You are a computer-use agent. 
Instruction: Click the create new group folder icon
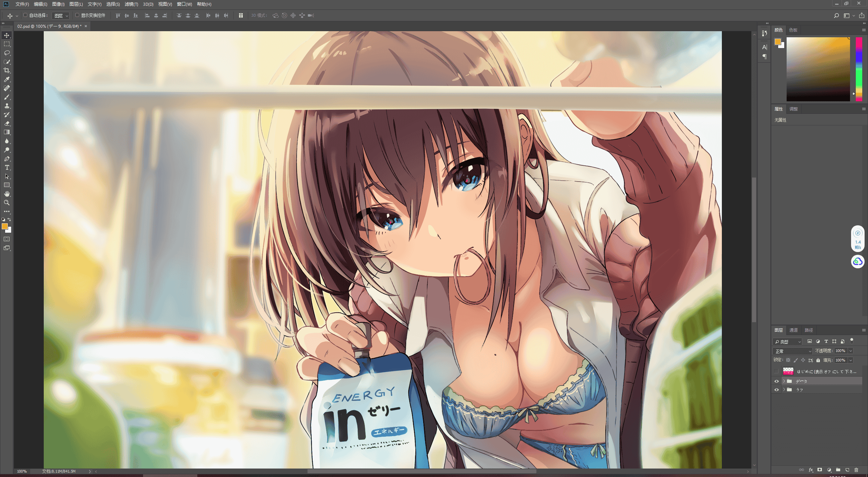(x=838, y=470)
